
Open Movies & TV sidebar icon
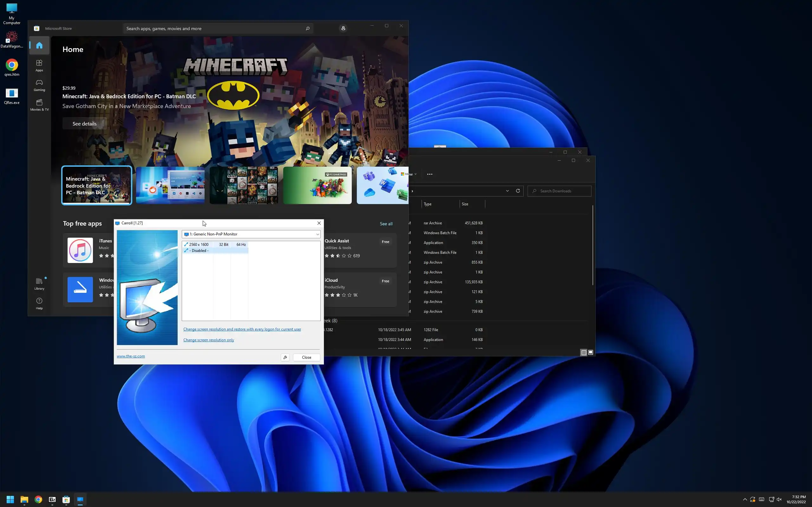point(39,105)
